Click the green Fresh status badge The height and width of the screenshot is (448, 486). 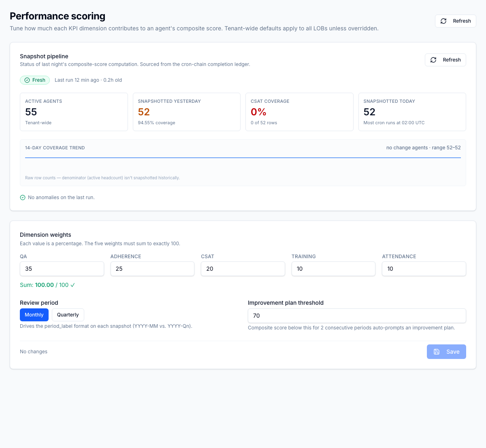pyautogui.click(x=35, y=80)
